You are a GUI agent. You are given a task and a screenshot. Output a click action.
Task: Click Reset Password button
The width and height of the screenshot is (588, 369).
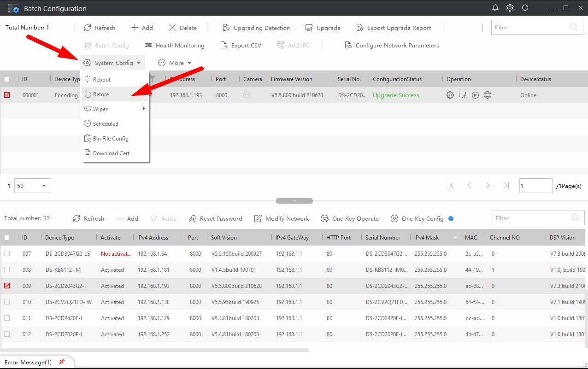[x=216, y=219]
